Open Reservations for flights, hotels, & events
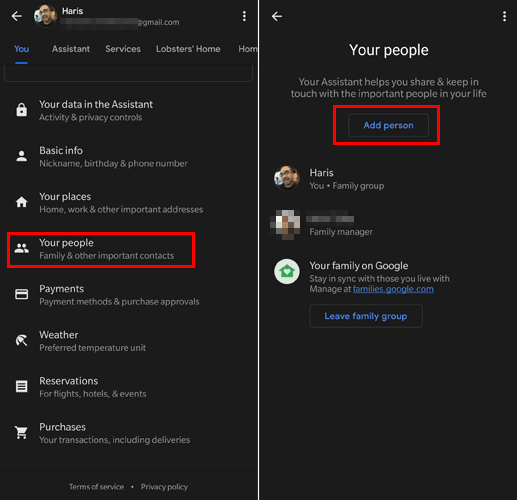This screenshot has height=500, width=517. point(128,387)
